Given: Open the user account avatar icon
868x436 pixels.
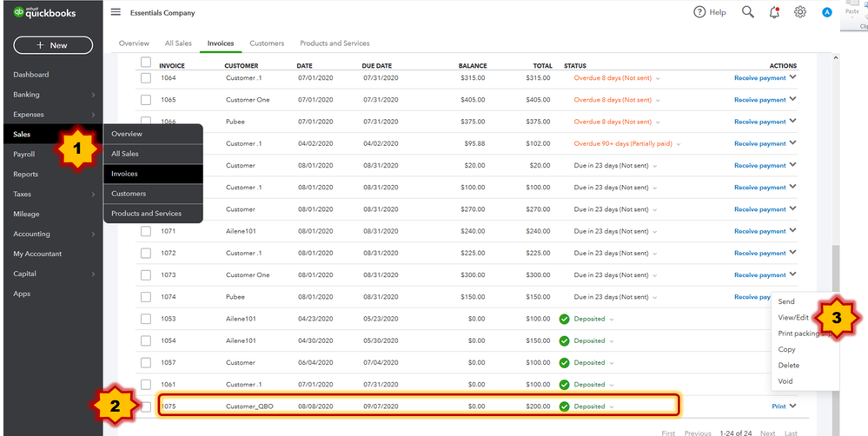Looking at the screenshot, I should pos(827,12).
